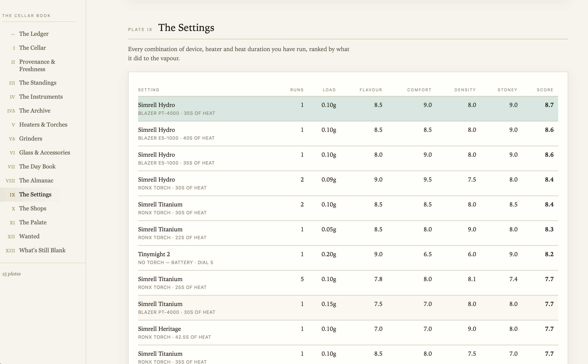Image resolution: width=588 pixels, height=364 pixels.
Task: Open Heaters & Torches page
Action: point(43,124)
